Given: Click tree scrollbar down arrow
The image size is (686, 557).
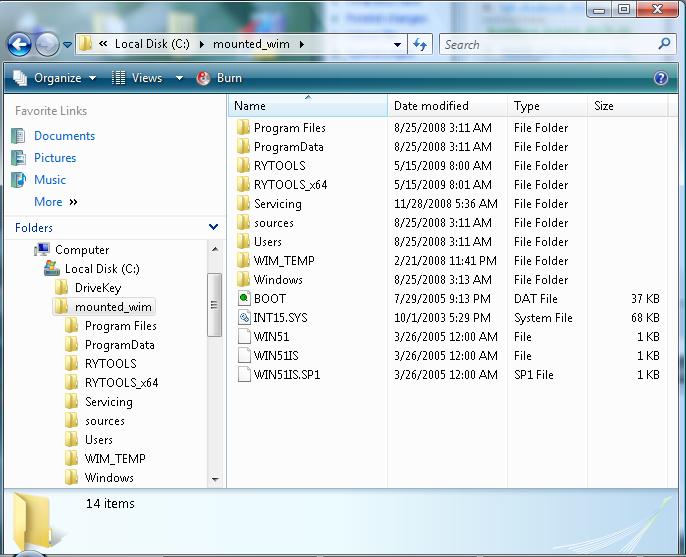Looking at the screenshot, I should point(214,480).
